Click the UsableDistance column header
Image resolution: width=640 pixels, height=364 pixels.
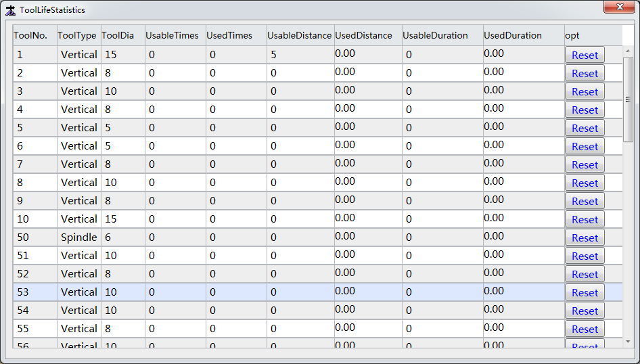(301, 35)
